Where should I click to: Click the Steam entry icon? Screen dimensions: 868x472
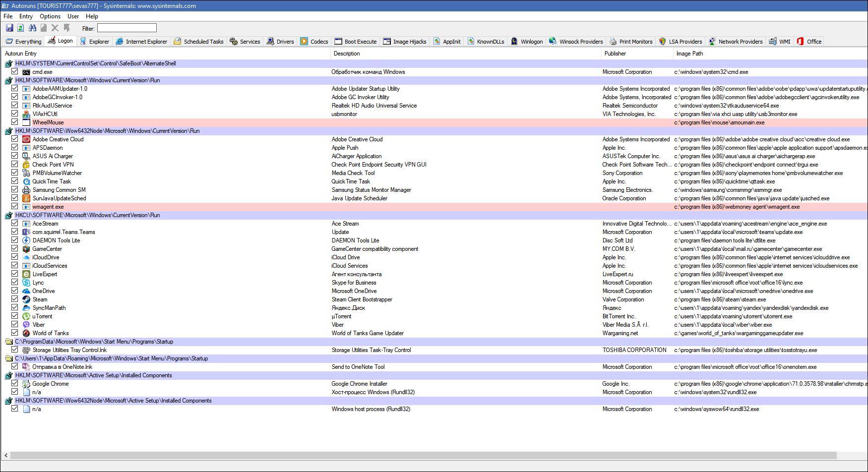click(26, 299)
